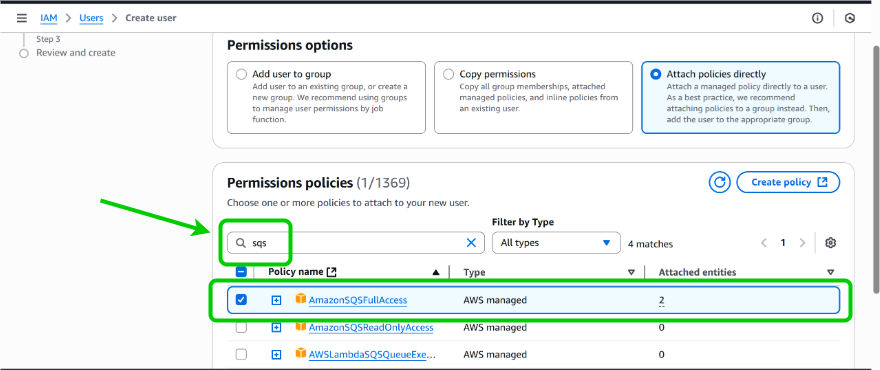Image resolution: width=880 pixels, height=370 pixels.
Task: Click the Type column header
Action: click(x=474, y=272)
